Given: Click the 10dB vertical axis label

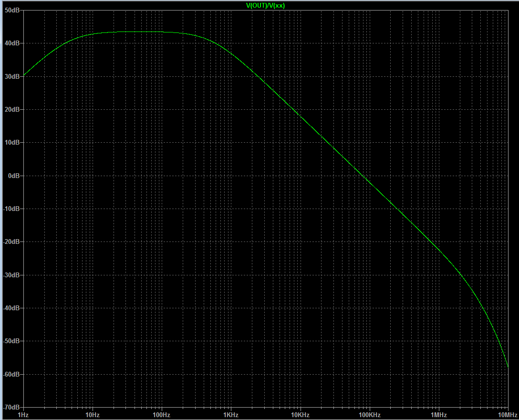Looking at the screenshot, I should 12,142.
